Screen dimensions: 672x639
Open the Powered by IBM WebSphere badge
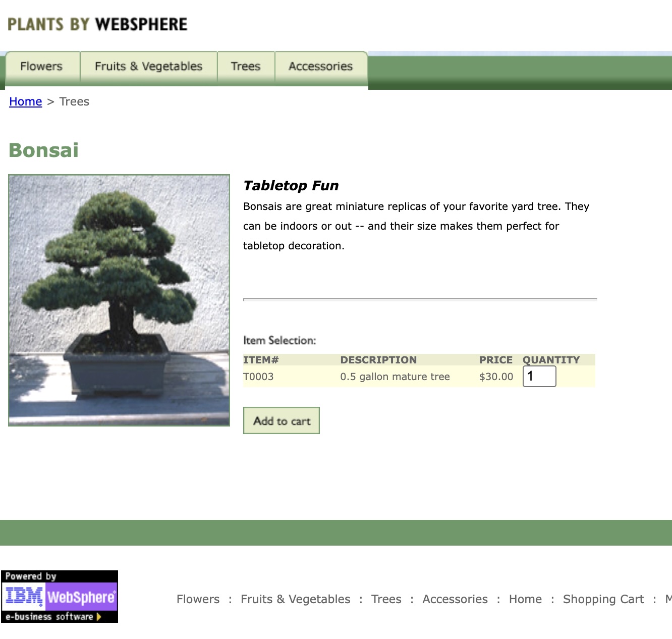(60, 597)
